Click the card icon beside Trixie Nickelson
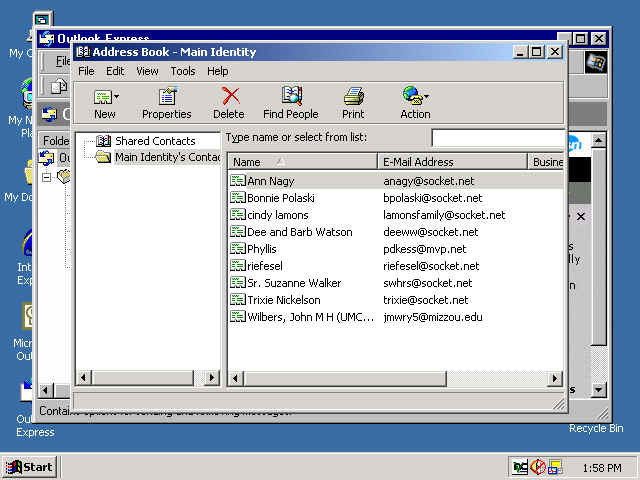The image size is (640, 480). [x=238, y=300]
